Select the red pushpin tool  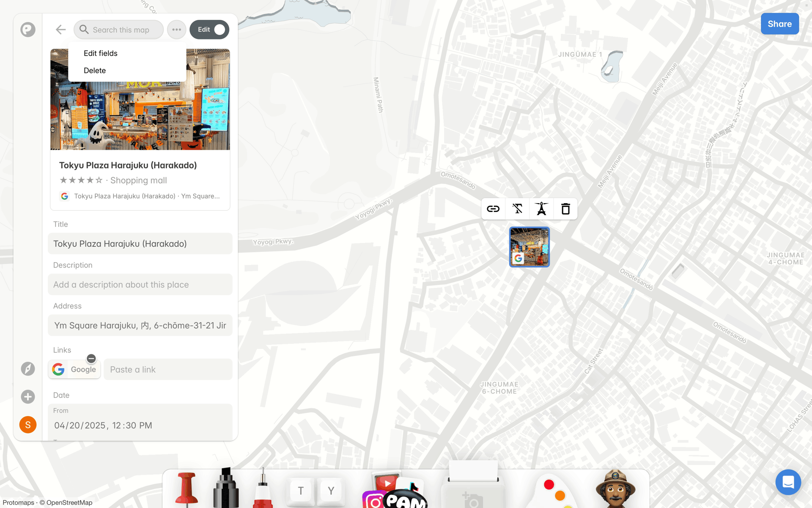click(x=186, y=490)
